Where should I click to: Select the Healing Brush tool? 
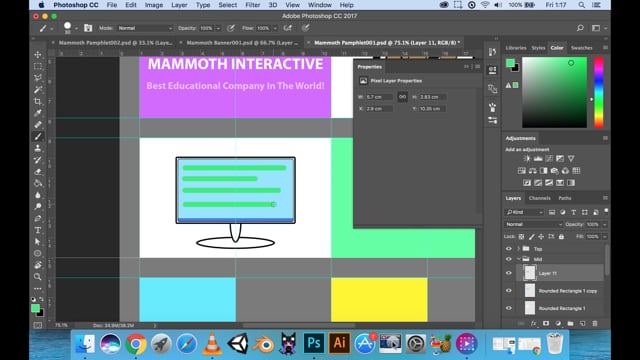38,124
